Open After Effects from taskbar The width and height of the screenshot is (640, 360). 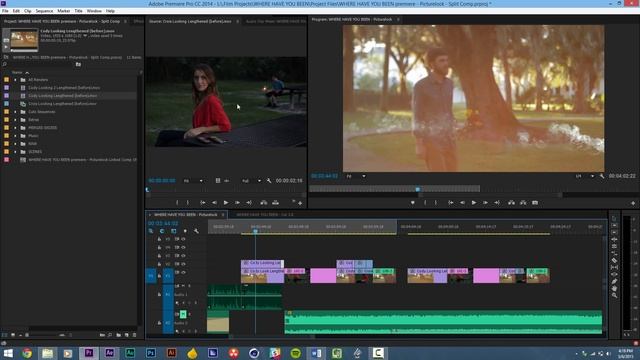click(109, 353)
